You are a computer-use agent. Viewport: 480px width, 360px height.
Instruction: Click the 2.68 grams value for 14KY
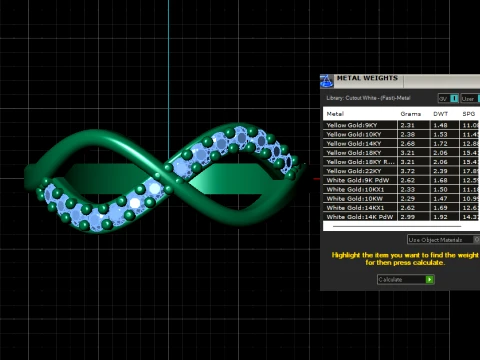click(408, 144)
